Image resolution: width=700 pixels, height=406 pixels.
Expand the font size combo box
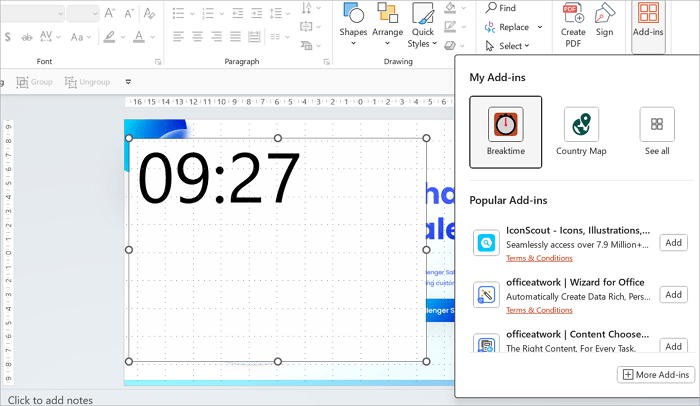(x=95, y=14)
